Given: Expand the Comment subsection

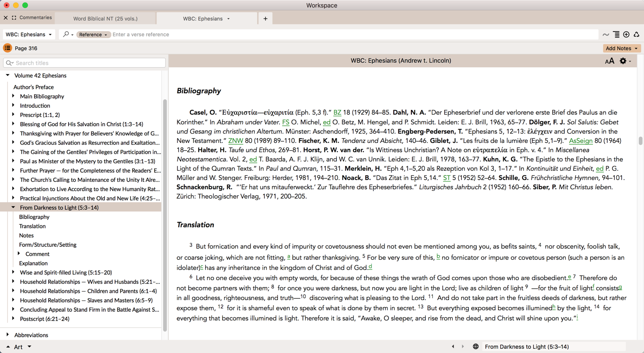Looking at the screenshot, I should point(19,254).
